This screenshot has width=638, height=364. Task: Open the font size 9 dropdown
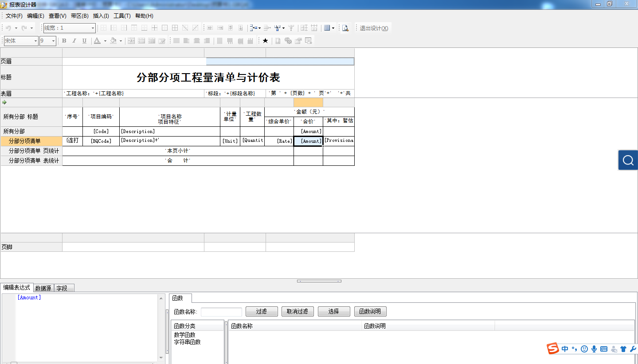53,41
